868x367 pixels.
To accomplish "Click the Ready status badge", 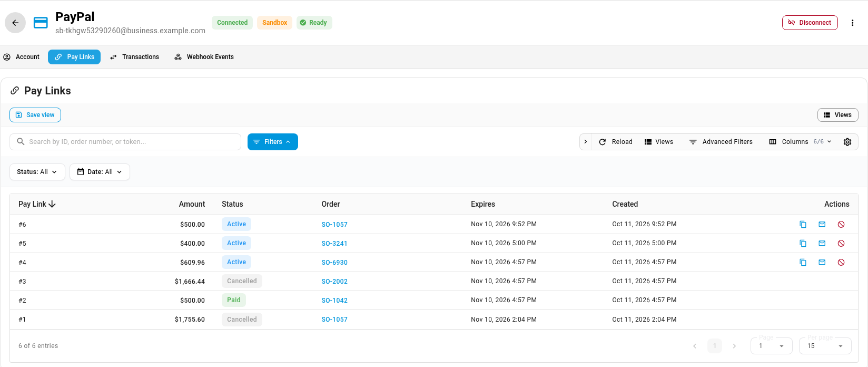I will [314, 23].
